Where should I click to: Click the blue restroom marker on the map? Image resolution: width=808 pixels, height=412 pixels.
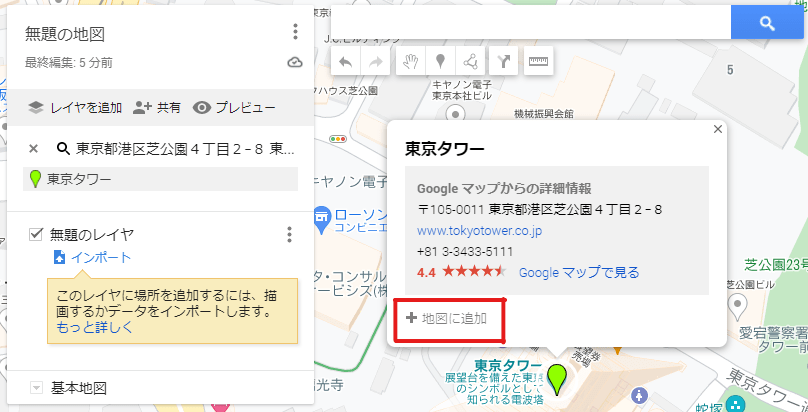click(x=639, y=396)
